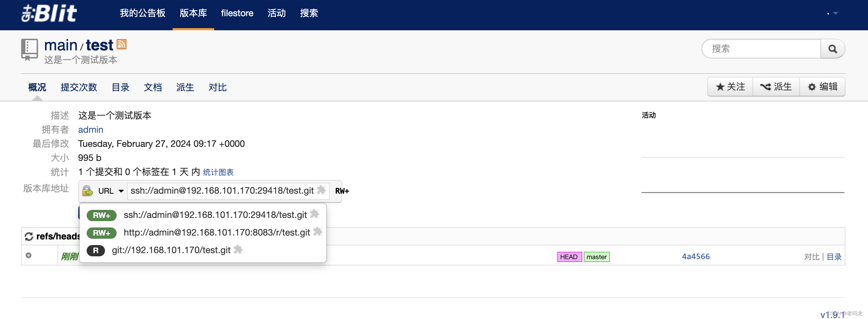
Task: Click the fork icon on 派生 button
Action: point(765,87)
